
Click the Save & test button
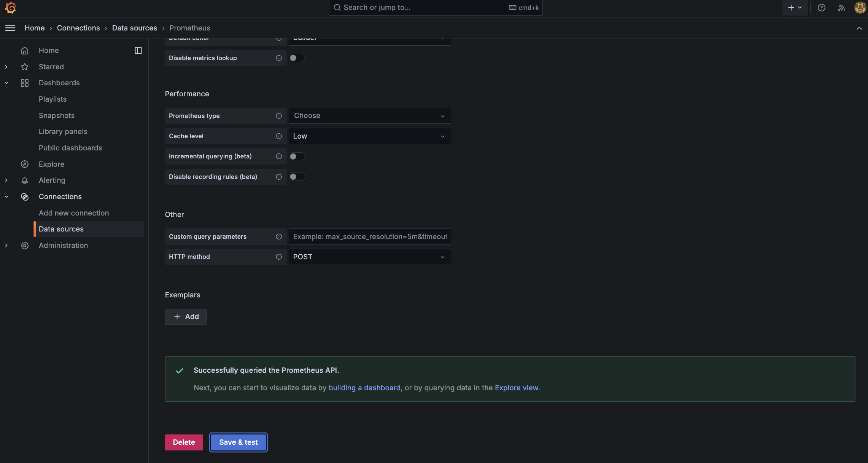point(238,442)
